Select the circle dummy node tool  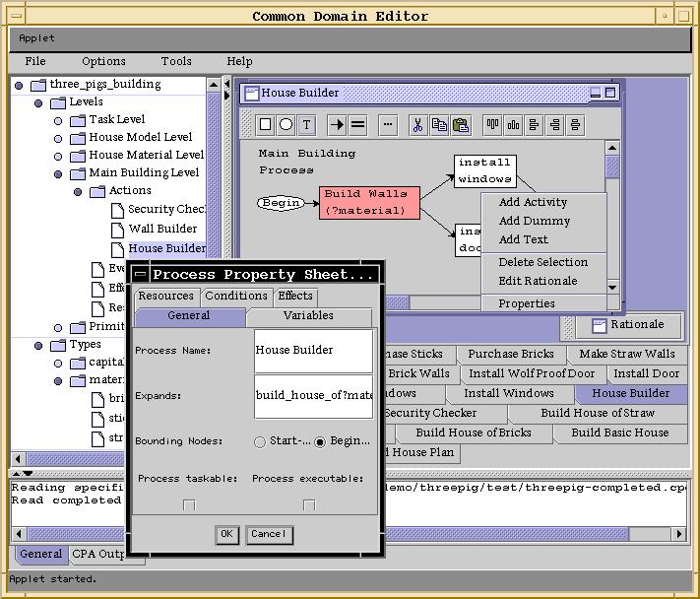pos(286,125)
